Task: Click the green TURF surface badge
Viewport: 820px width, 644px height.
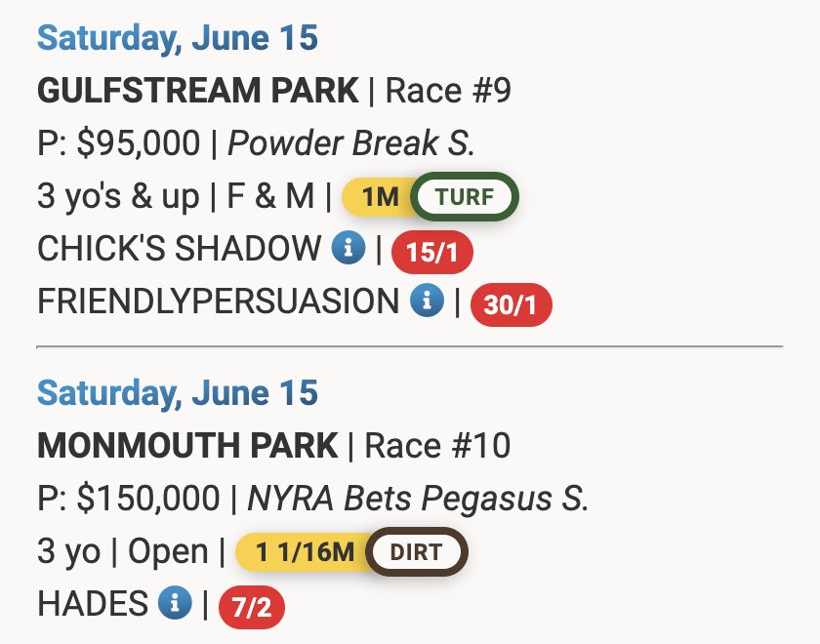Action: point(464,197)
